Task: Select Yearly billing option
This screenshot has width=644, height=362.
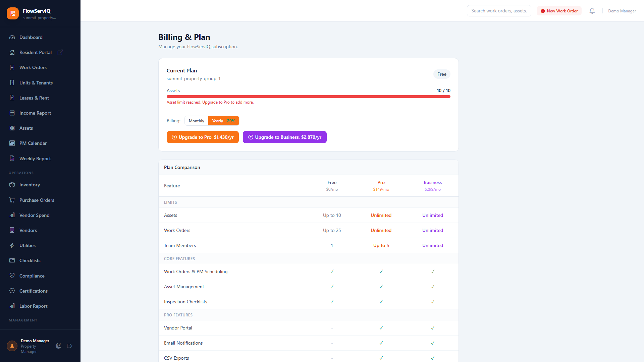Action: 224,121
